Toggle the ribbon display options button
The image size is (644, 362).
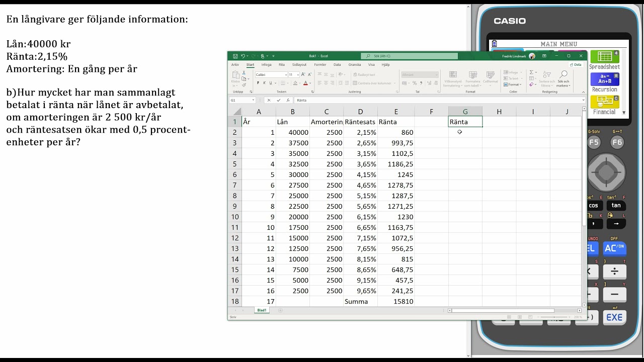pyautogui.click(x=544, y=56)
